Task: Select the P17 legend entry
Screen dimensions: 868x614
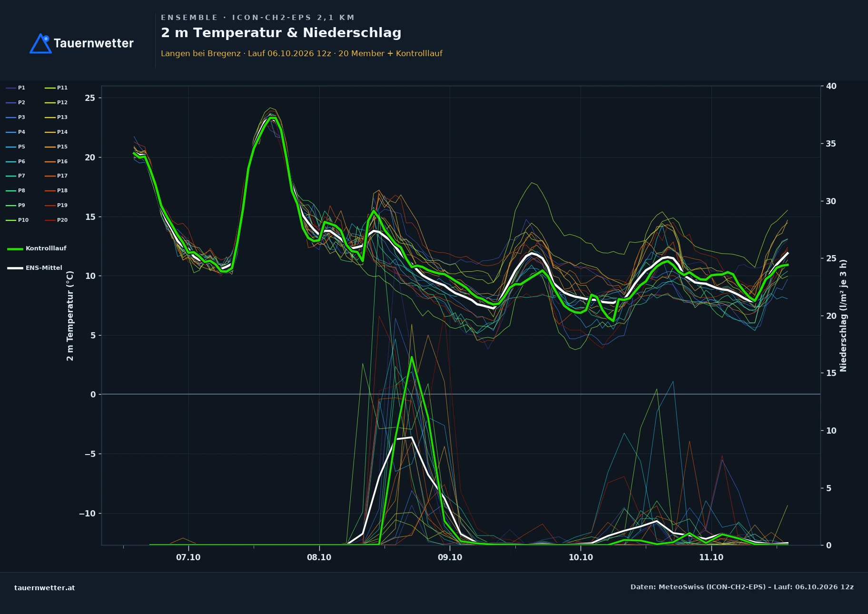Action: (56, 176)
